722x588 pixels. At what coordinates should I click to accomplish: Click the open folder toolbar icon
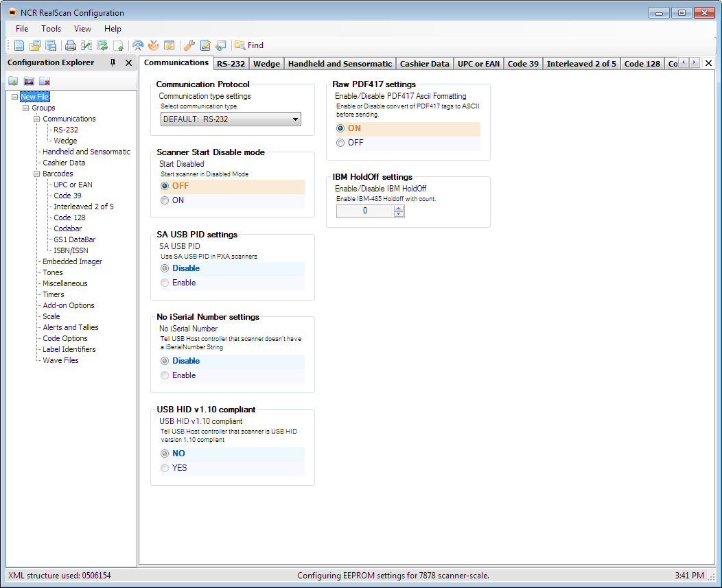[x=35, y=45]
